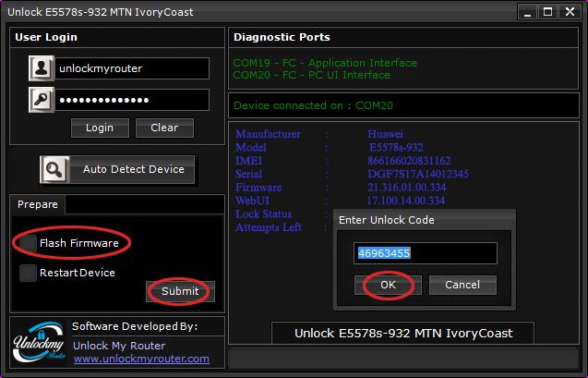Minimize the unlock tool window
This screenshot has width=588, height=378.
pos(527,12)
